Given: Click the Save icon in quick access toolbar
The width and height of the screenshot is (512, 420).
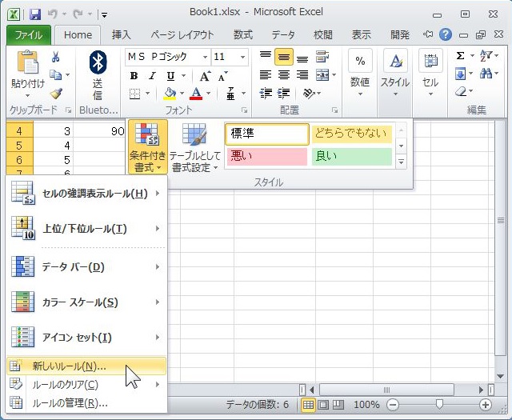Looking at the screenshot, I should pos(35,14).
